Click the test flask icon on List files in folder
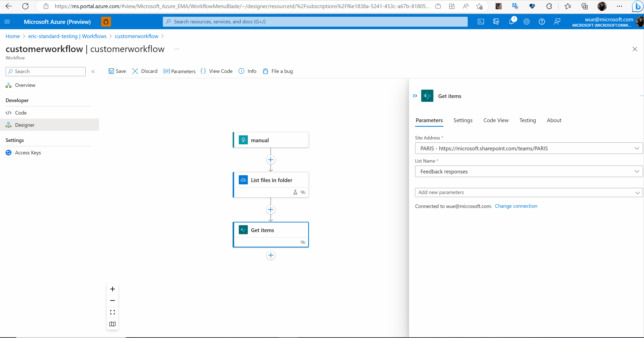644x338 pixels. [x=295, y=192]
